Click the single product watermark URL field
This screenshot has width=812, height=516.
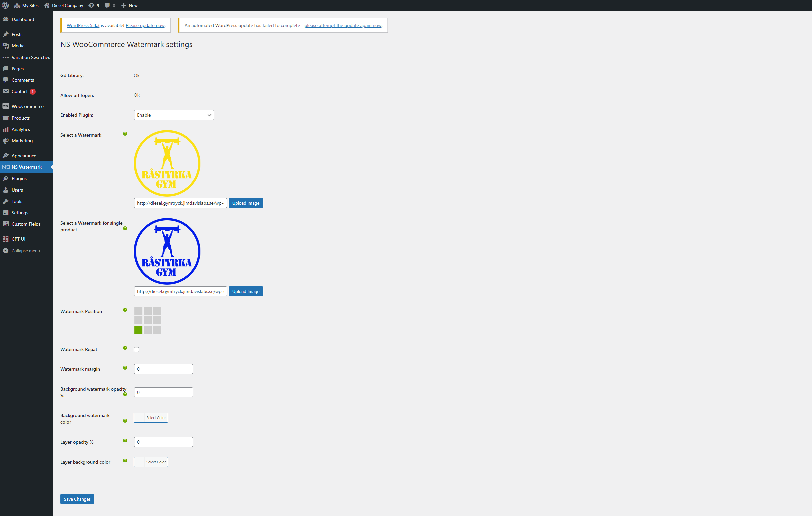(x=180, y=291)
